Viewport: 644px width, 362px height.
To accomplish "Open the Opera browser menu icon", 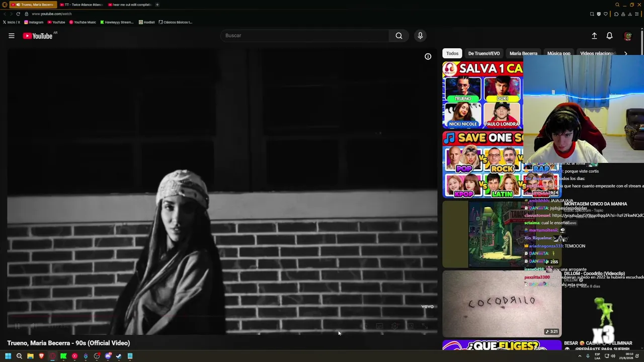I will (5, 5).
